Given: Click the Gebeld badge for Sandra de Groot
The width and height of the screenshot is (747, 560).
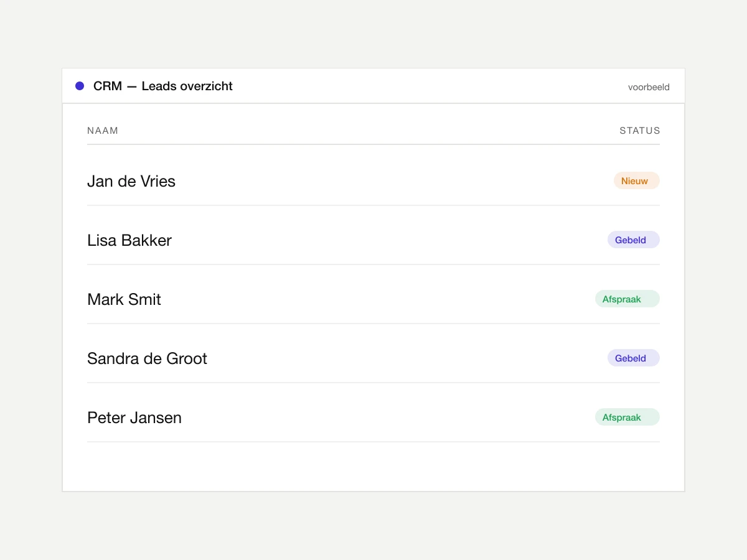Looking at the screenshot, I should [x=634, y=358].
